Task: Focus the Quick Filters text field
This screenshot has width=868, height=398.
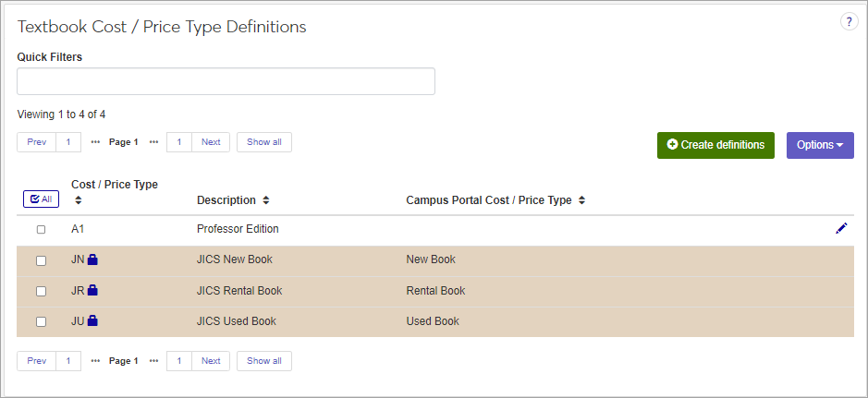Action: (x=226, y=81)
